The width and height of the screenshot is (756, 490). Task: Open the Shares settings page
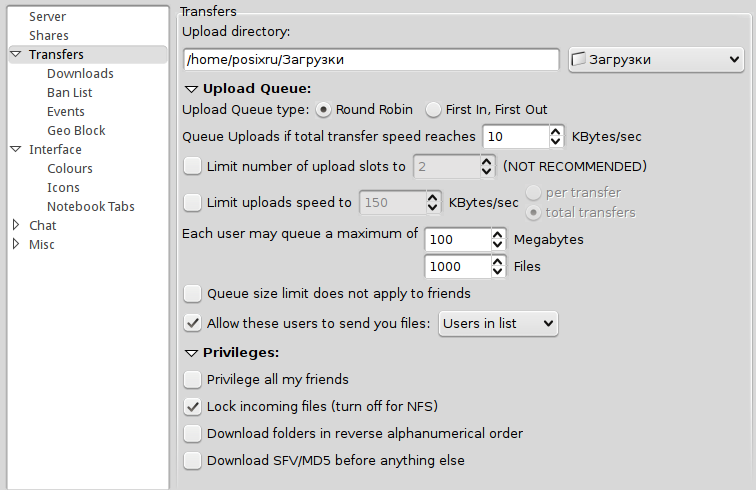click(x=49, y=36)
